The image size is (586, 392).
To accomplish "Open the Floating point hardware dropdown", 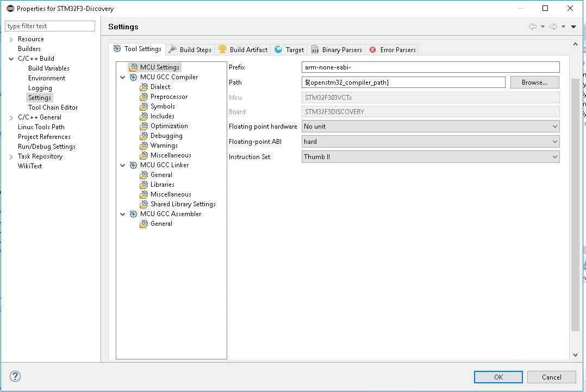I will 431,127.
